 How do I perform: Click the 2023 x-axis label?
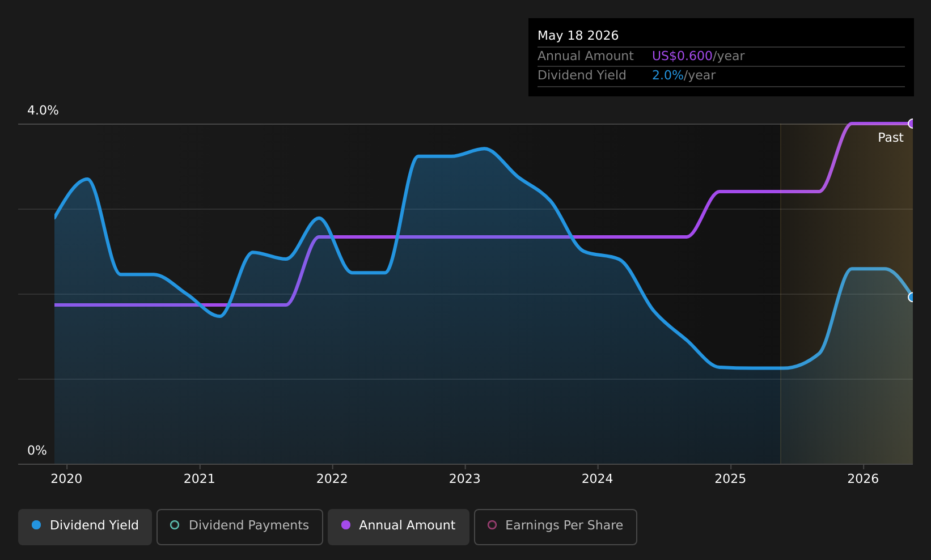pos(465,479)
